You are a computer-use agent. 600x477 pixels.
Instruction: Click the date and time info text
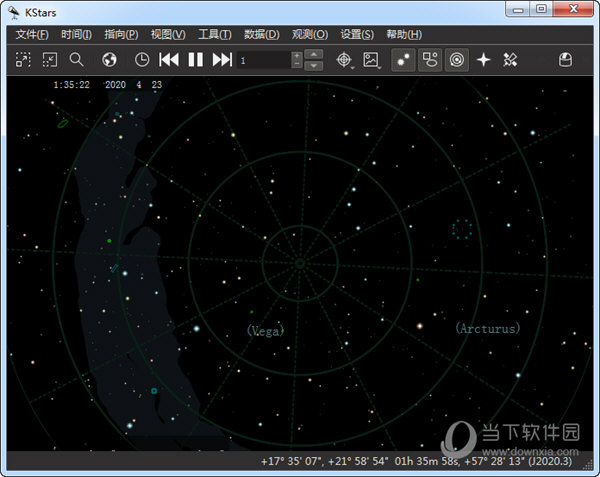108,85
